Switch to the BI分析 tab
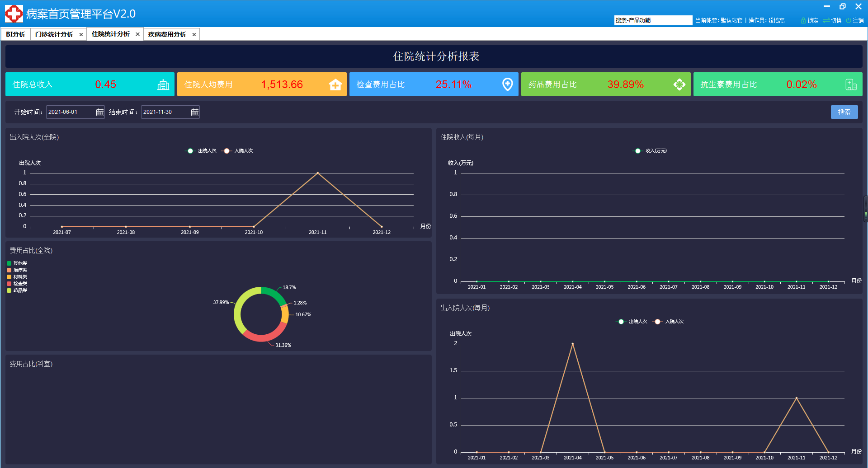Screen dimensions: 868x468 (15, 34)
